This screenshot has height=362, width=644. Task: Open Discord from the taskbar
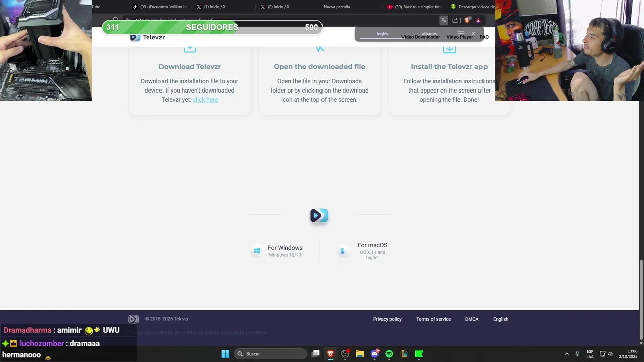click(x=375, y=354)
